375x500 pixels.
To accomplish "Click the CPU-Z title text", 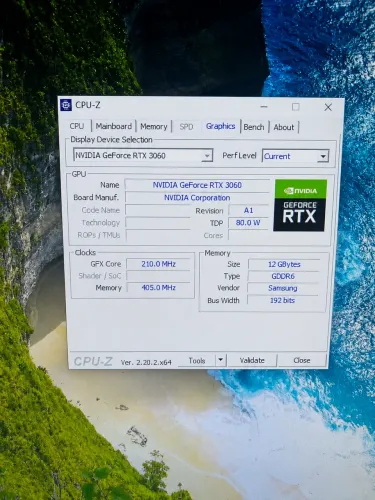I will (88, 105).
